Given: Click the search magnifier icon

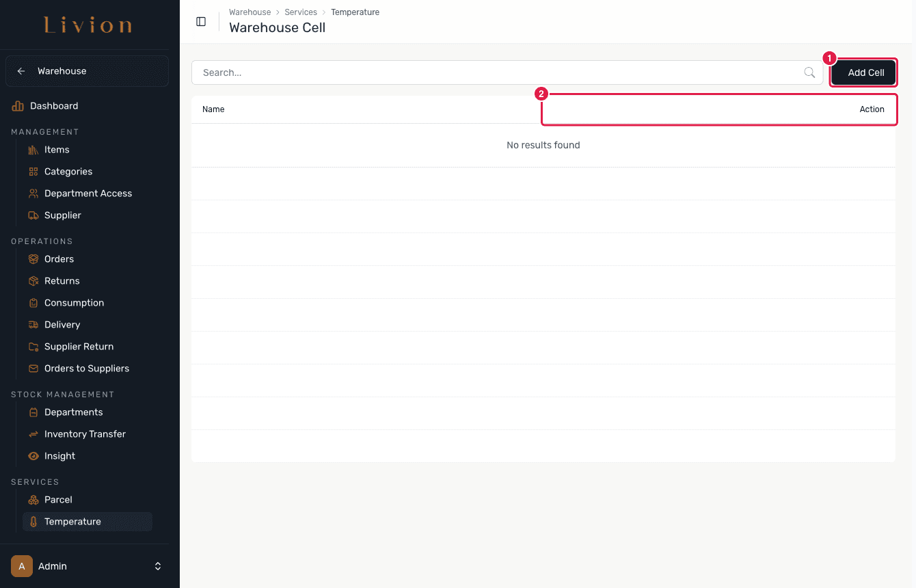Looking at the screenshot, I should click(x=809, y=72).
